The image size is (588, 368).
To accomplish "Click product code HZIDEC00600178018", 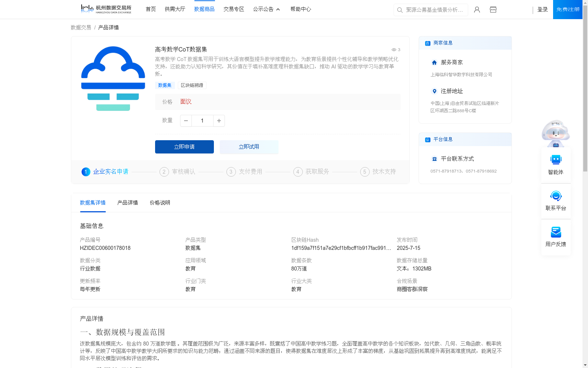I will tap(105, 248).
